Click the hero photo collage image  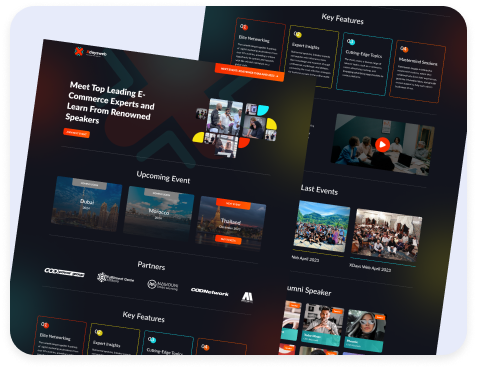[236, 128]
